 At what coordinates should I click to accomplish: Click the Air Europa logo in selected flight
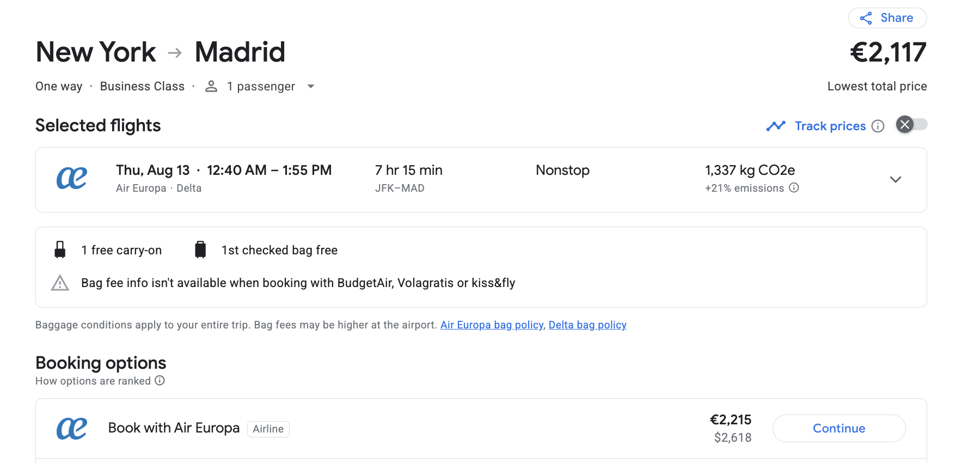point(72,178)
